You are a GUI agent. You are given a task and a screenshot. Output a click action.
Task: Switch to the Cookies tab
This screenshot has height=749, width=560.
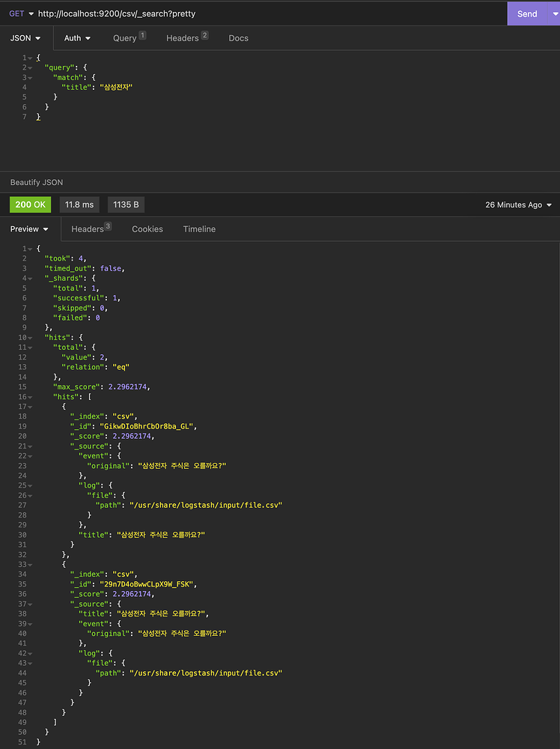pos(147,229)
